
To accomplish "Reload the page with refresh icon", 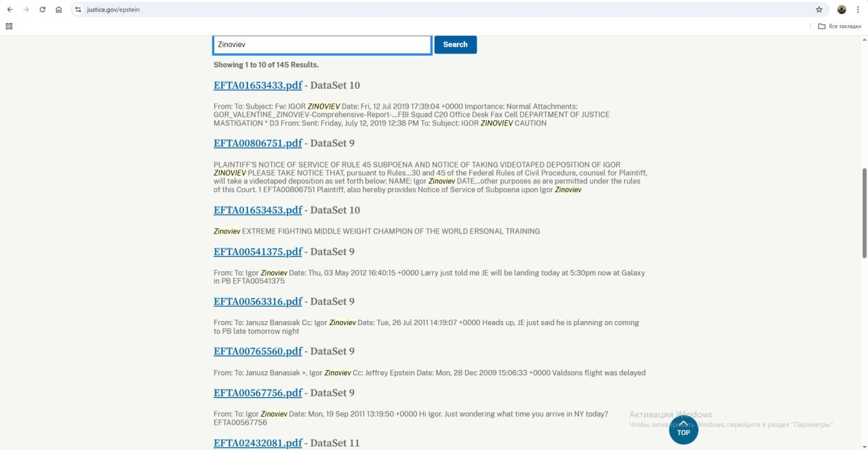I will click(42, 10).
